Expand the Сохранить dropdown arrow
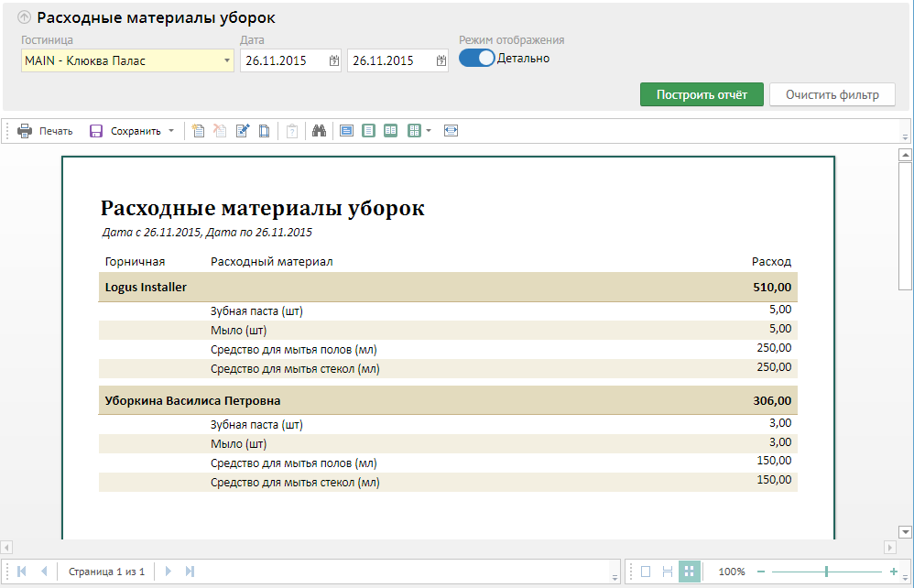Image resolution: width=914 pixels, height=588 pixels. (170, 131)
